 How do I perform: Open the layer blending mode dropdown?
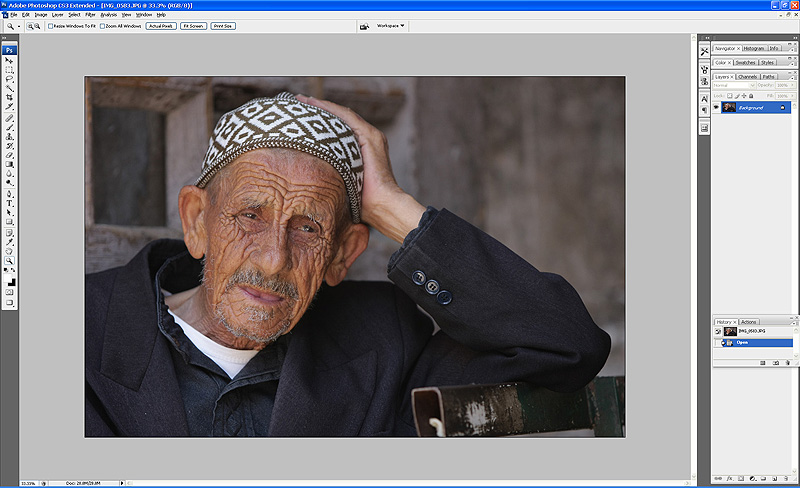point(736,86)
